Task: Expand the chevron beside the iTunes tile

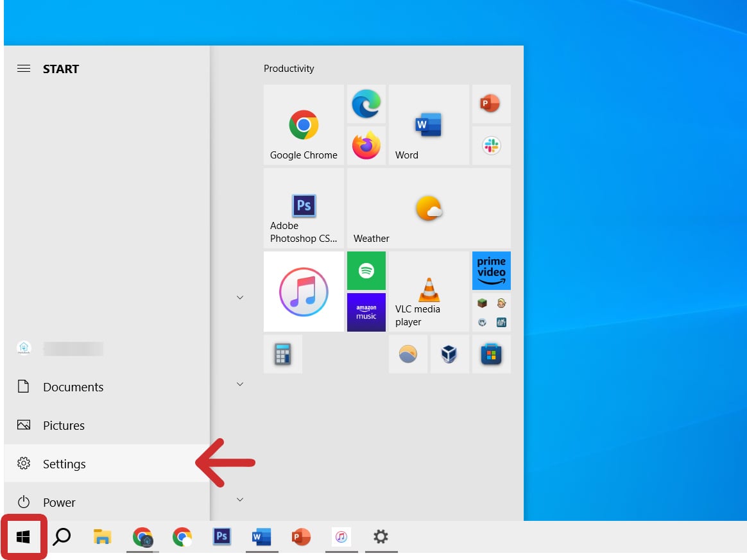Action: click(240, 298)
